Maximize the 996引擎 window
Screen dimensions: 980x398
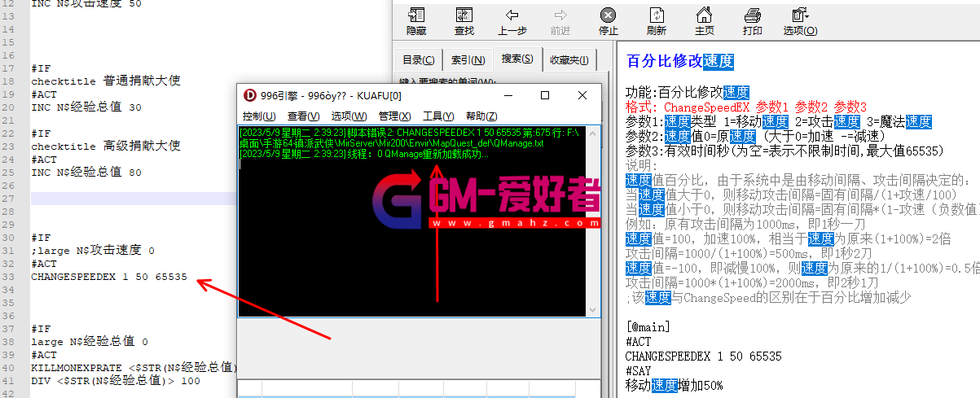(x=545, y=95)
